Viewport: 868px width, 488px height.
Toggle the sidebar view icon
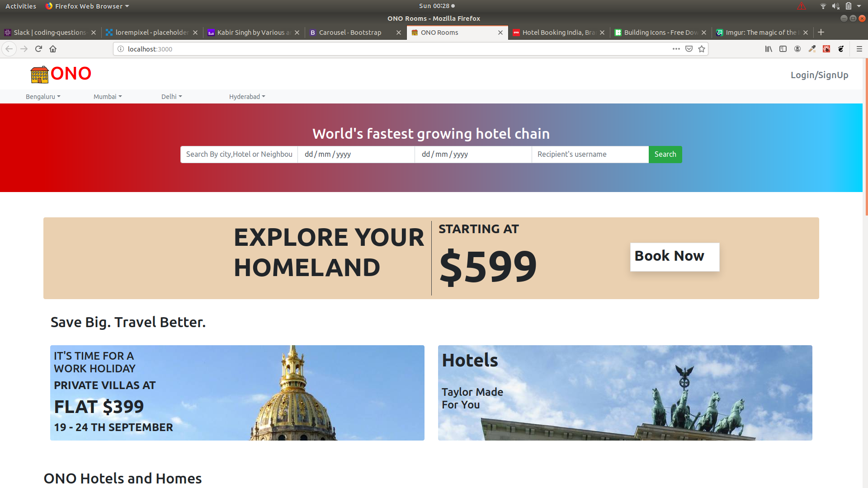783,49
